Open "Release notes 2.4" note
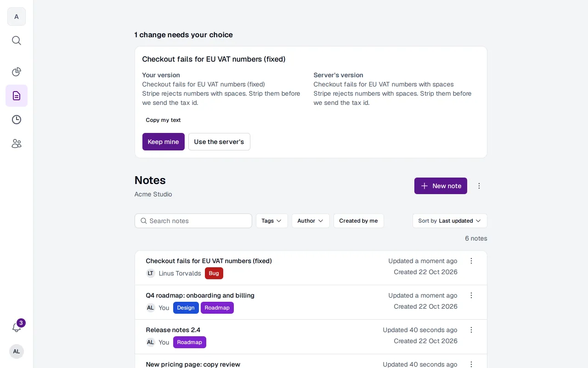 [173, 330]
